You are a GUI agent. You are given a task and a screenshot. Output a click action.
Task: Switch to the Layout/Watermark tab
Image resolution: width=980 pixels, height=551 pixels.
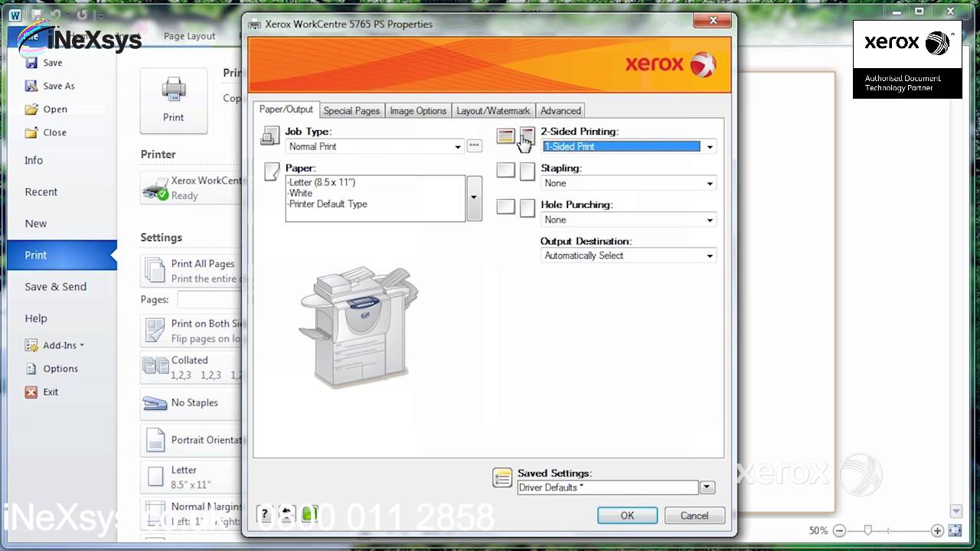coord(493,110)
